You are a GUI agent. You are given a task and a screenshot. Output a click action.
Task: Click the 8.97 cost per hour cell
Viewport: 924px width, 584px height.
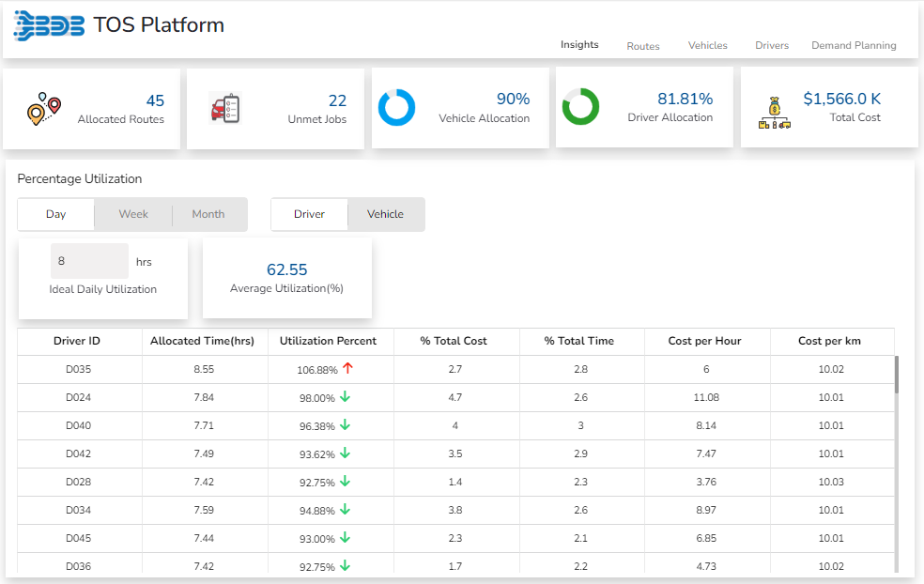[x=706, y=511]
